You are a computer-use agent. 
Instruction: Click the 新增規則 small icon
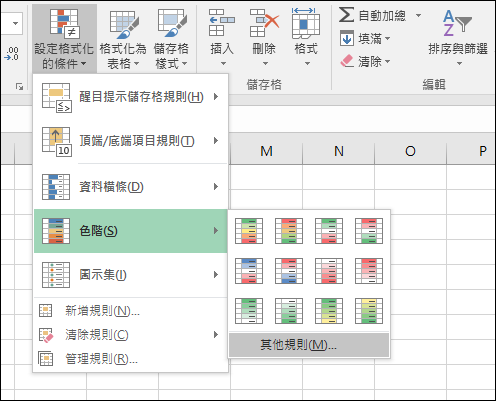45,311
